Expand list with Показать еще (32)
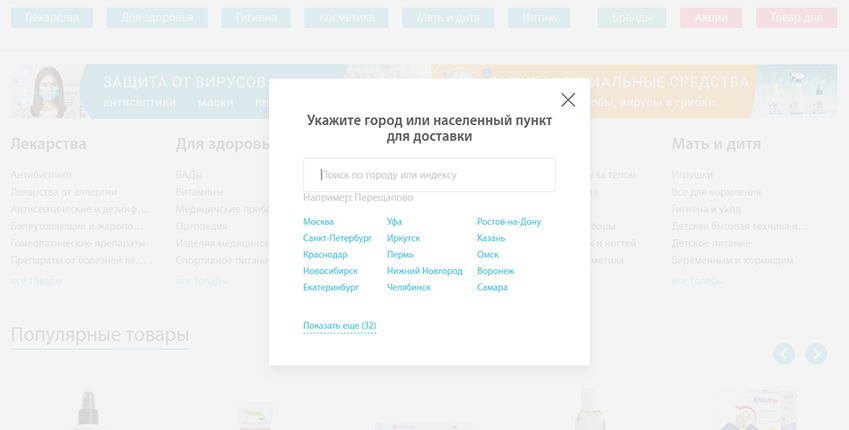 339,326
